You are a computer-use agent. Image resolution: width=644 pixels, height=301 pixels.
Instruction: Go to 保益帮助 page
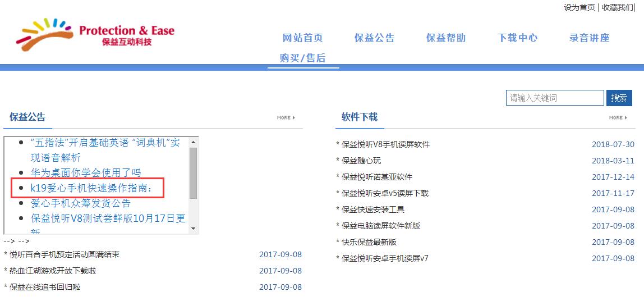pyautogui.click(x=446, y=38)
